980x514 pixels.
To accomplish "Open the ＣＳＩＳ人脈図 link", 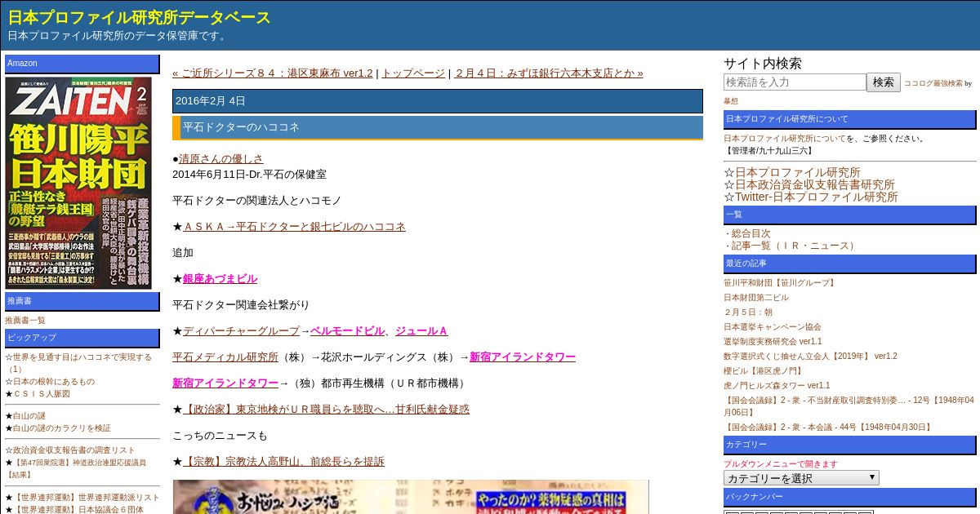I will (x=42, y=393).
